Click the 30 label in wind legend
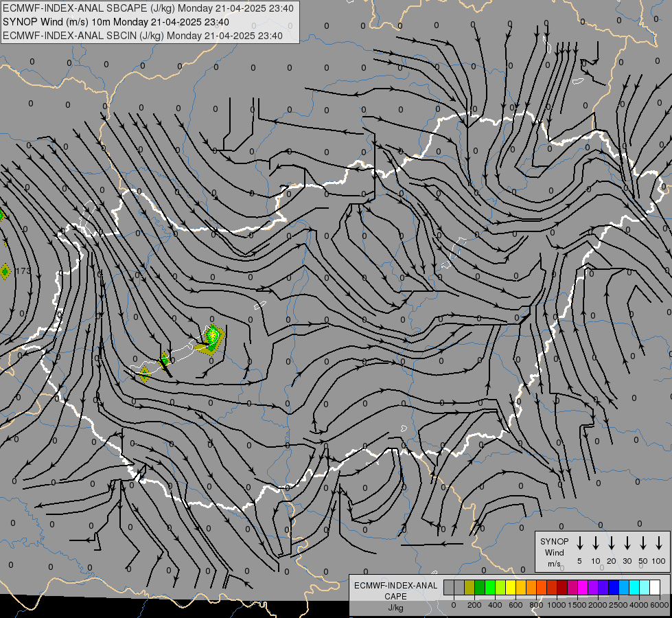 point(627,561)
